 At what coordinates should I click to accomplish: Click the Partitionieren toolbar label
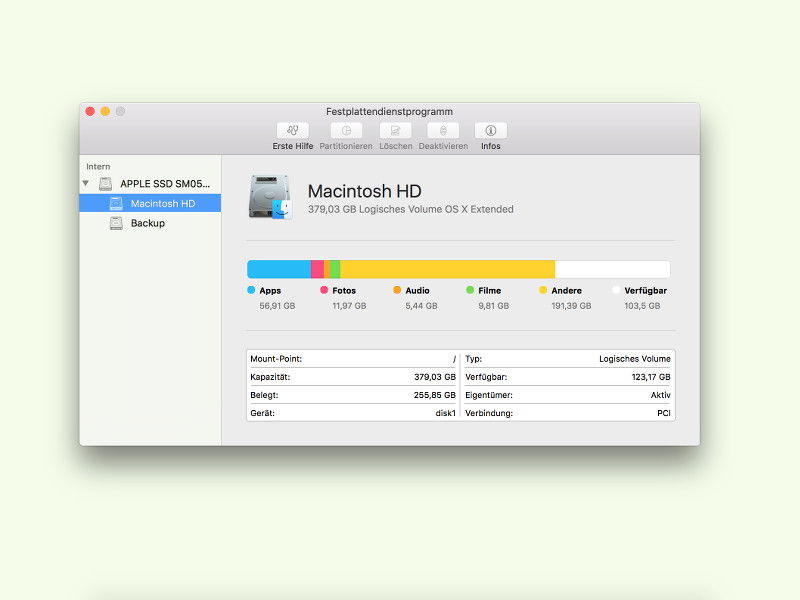pos(346,146)
